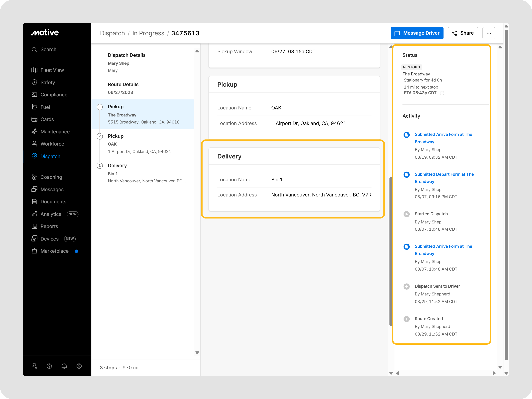Click the ETA info icon in Status
The height and width of the screenshot is (399, 532).
[442, 93]
